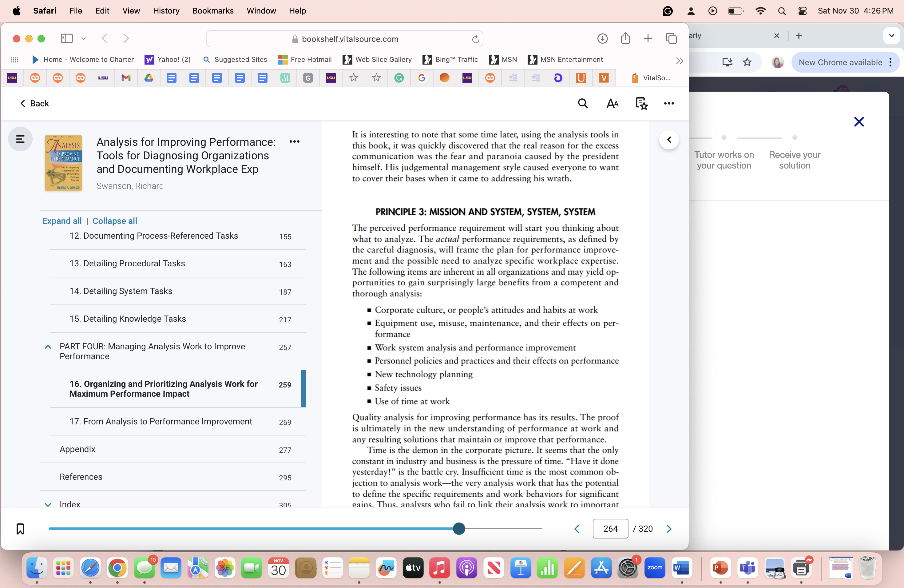
Task: Collapse the reading pane with side chevron
Action: click(x=669, y=139)
